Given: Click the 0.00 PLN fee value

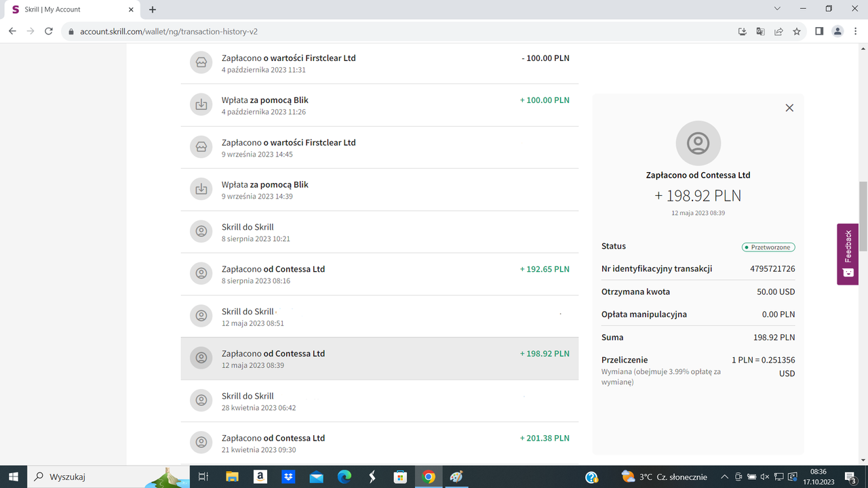Looking at the screenshot, I should 778,314.
